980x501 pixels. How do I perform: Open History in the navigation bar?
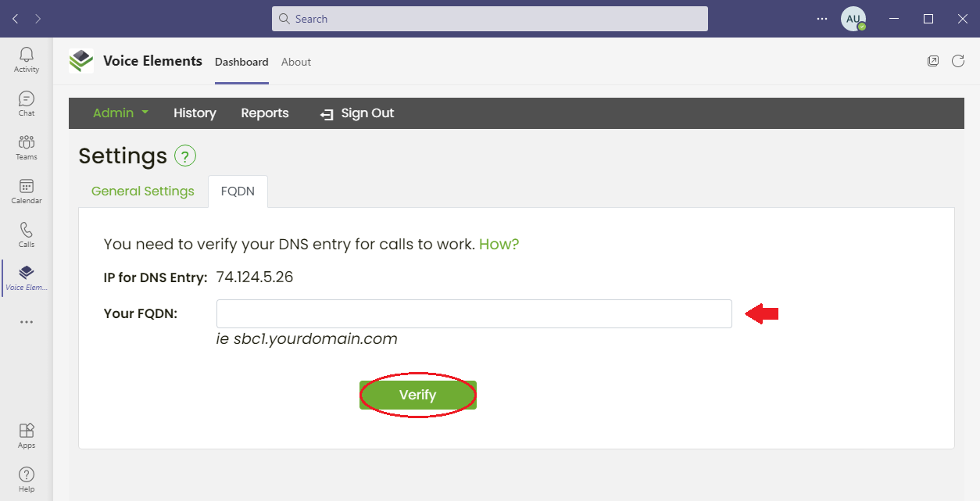point(195,113)
